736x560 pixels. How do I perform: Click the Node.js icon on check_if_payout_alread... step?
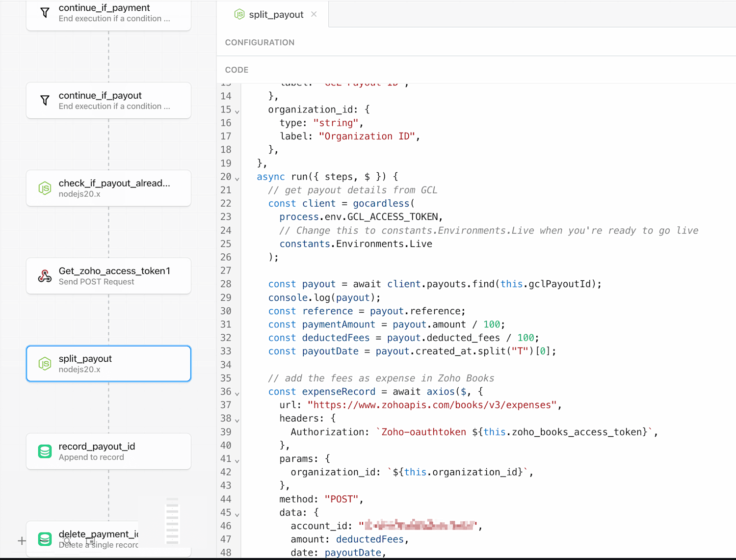45,188
